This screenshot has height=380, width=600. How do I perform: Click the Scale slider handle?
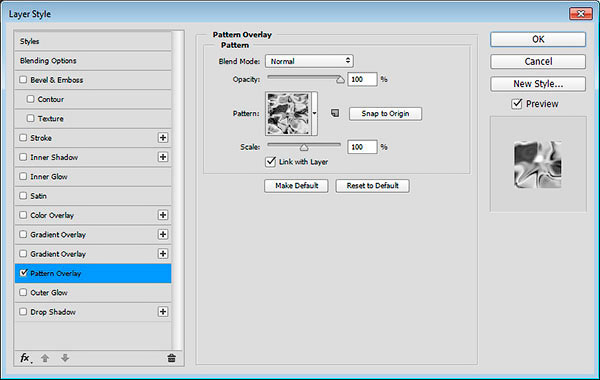[x=304, y=147]
